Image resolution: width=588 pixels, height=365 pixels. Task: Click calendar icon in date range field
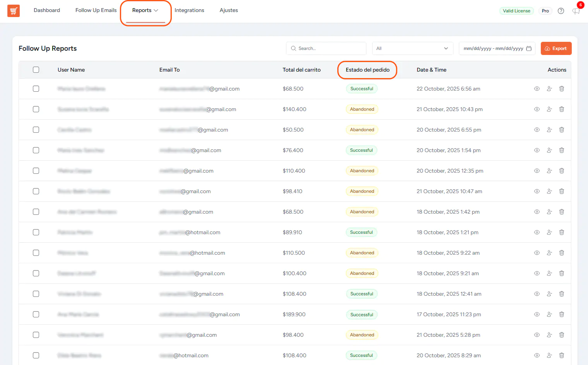click(x=528, y=48)
